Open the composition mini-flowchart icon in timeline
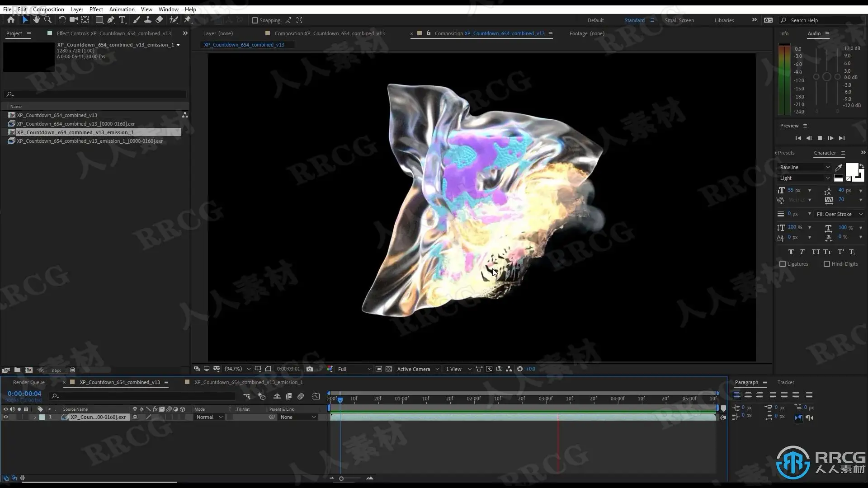Screen dimensions: 868x488 246,396
